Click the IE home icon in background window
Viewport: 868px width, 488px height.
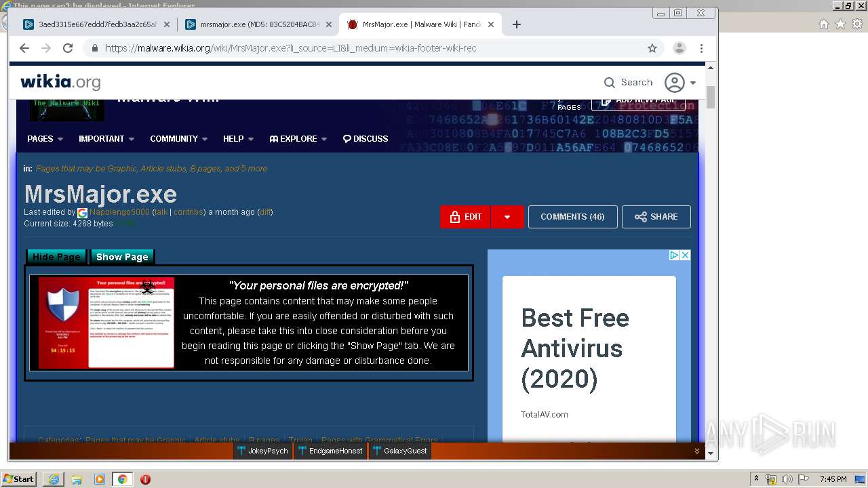click(x=824, y=24)
